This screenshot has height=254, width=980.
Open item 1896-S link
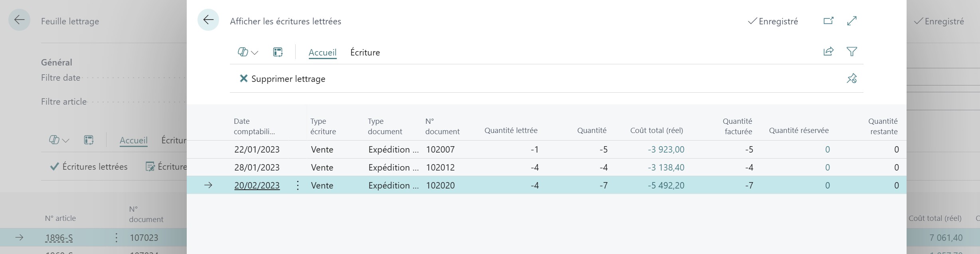point(59,238)
